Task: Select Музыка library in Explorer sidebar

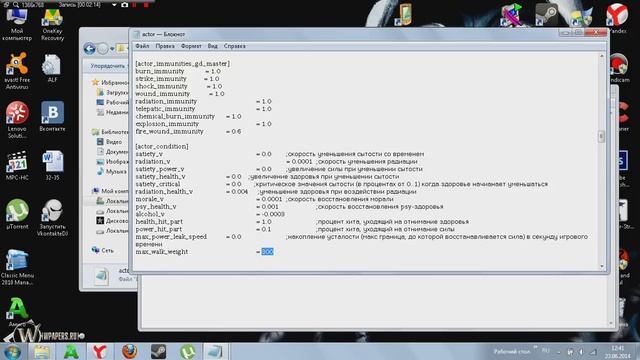Action: 112,171
